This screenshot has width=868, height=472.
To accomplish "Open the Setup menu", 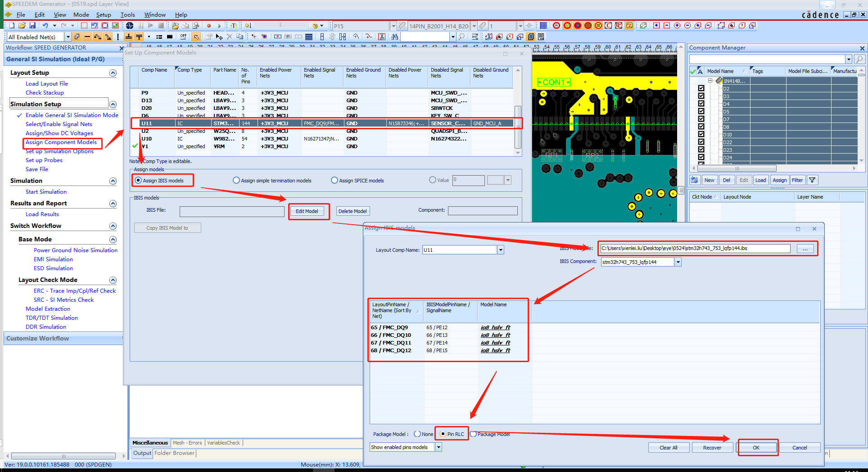I will tap(104, 14).
